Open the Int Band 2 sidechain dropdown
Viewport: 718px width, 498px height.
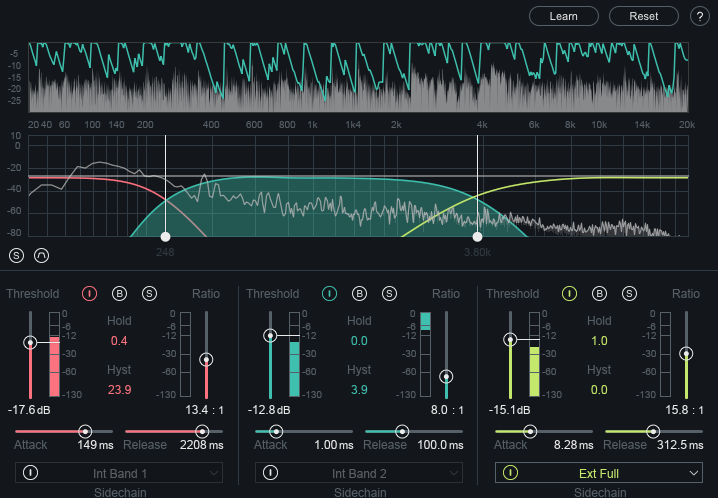pyautogui.click(x=359, y=473)
